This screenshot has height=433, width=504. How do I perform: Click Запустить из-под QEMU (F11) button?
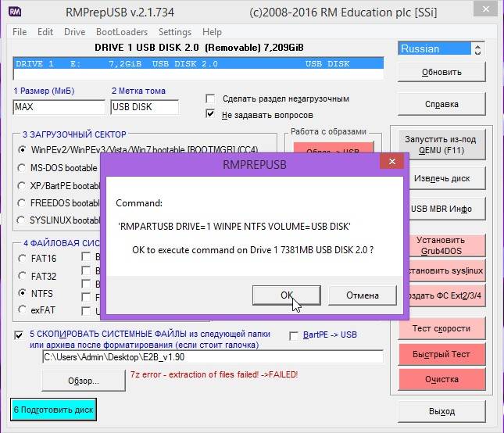tap(441, 145)
